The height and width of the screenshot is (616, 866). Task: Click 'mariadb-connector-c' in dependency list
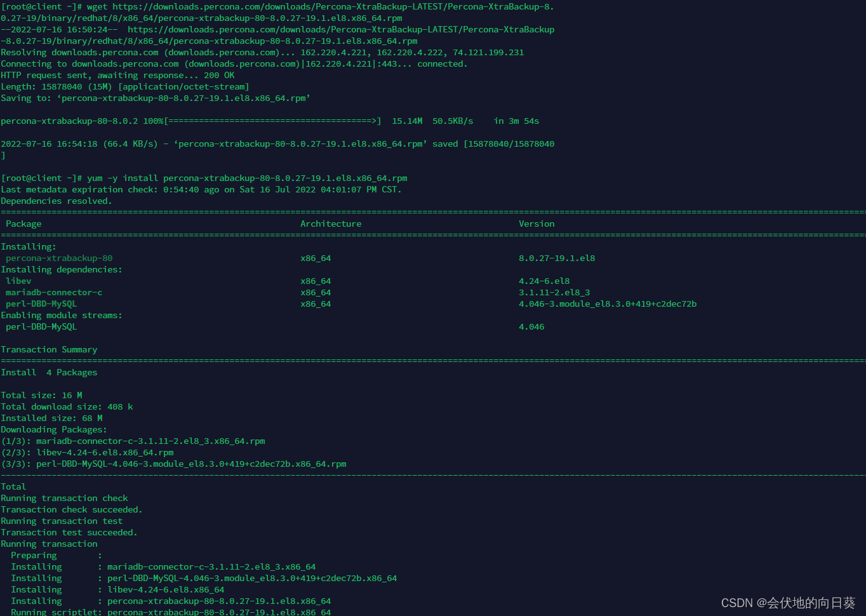[x=54, y=293]
